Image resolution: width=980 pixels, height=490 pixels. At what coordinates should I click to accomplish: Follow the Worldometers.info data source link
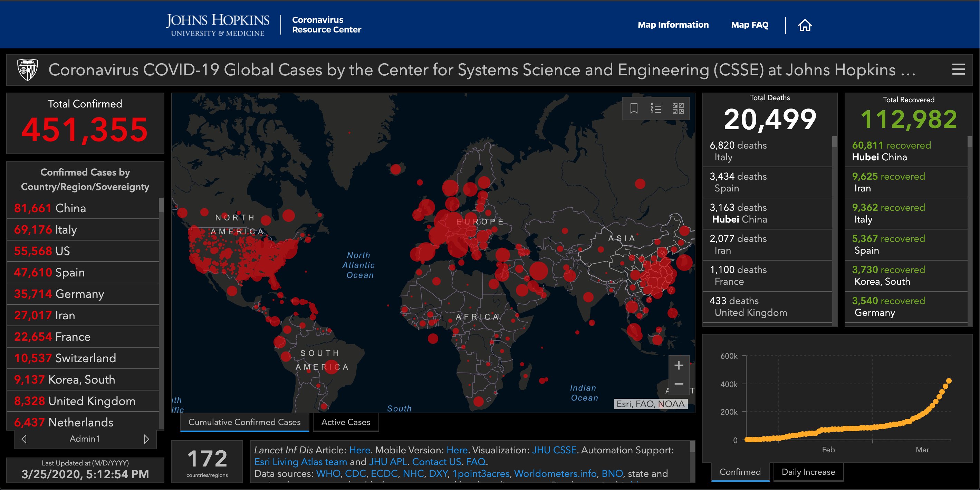[x=555, y=474]
